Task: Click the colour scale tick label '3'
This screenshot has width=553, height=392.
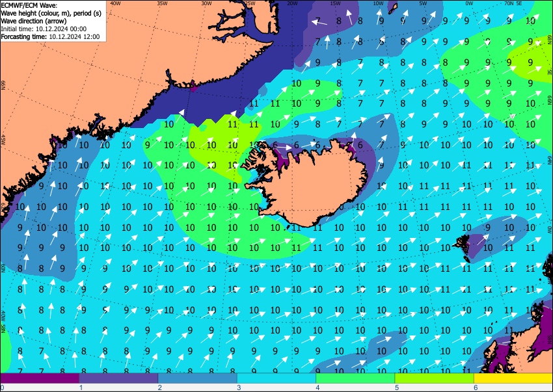Action: tap(239, 387)
